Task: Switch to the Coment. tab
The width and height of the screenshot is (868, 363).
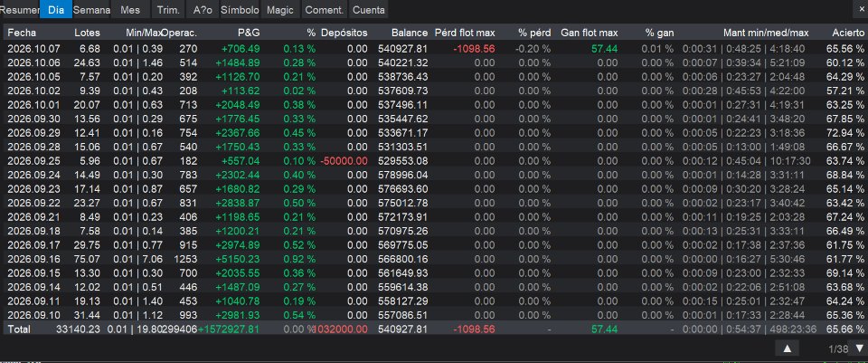Action: tap(325, 10)
